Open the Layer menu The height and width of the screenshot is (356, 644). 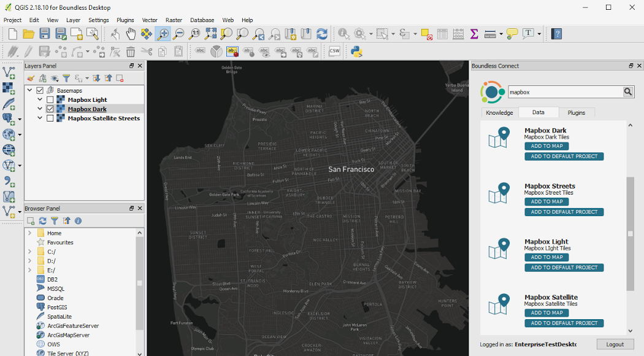73,20
